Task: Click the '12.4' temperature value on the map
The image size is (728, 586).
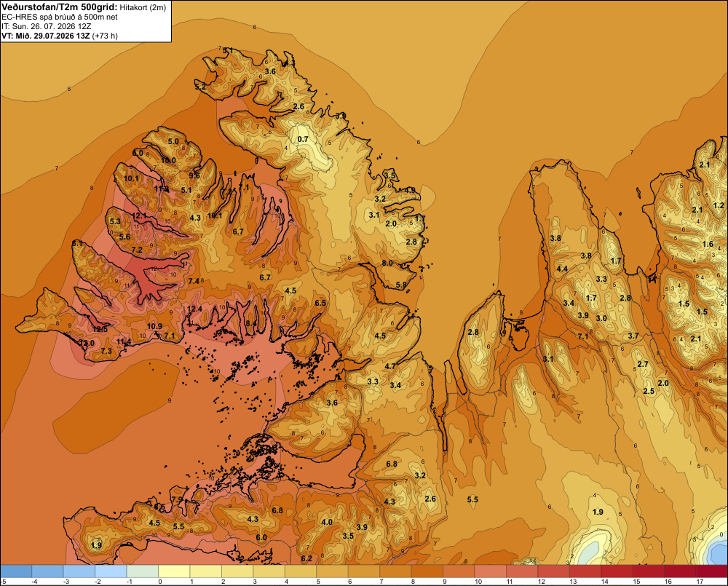Action: (x=194, y=309)
